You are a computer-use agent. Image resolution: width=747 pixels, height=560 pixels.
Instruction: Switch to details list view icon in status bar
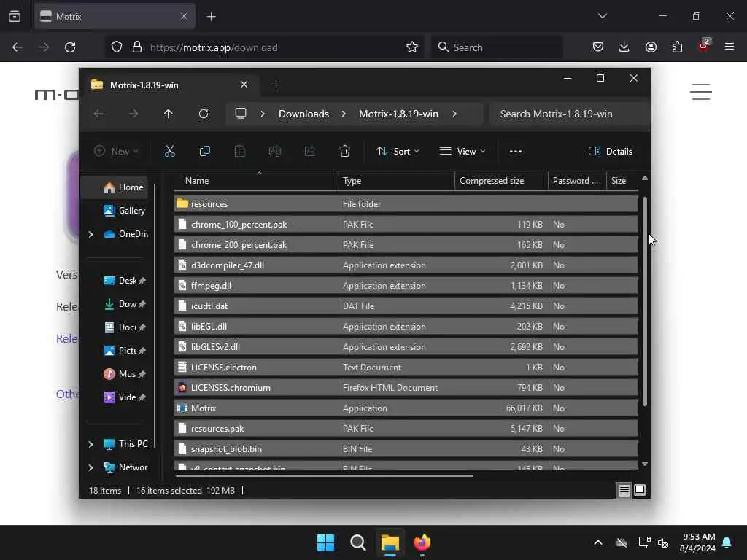(x=624, y=490)
